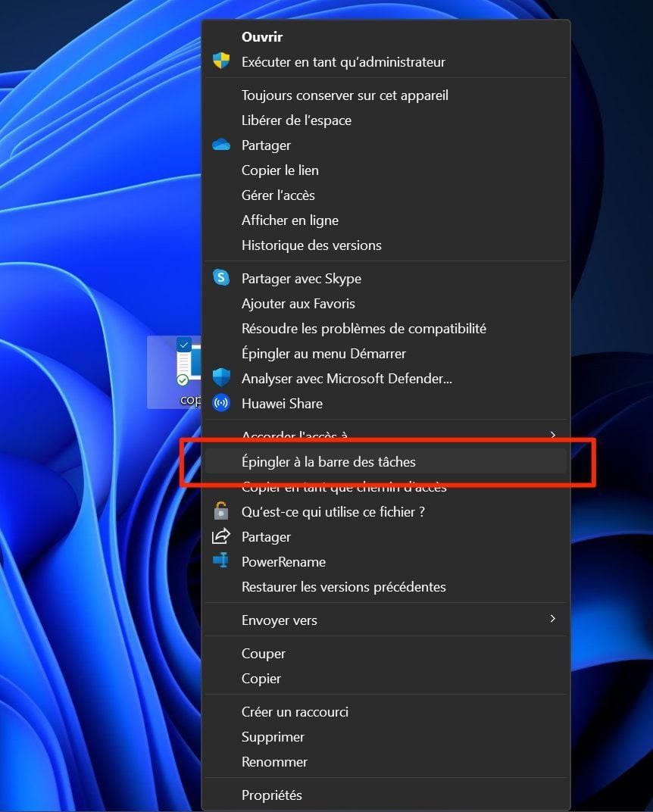Click the Skype logo icon
This screenshot has width=653, height=812.
click(221, 277)
